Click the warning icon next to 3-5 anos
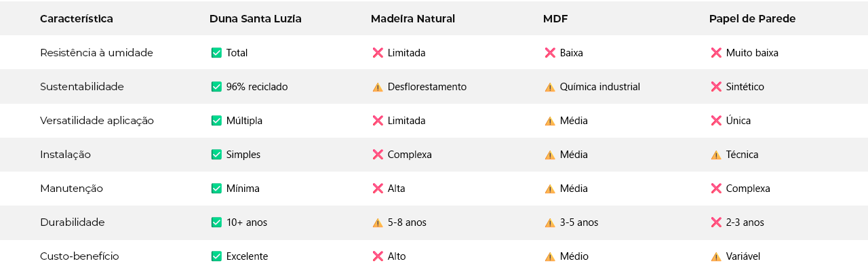The width and height of the screenshot is (868, 274). [550, 222]
